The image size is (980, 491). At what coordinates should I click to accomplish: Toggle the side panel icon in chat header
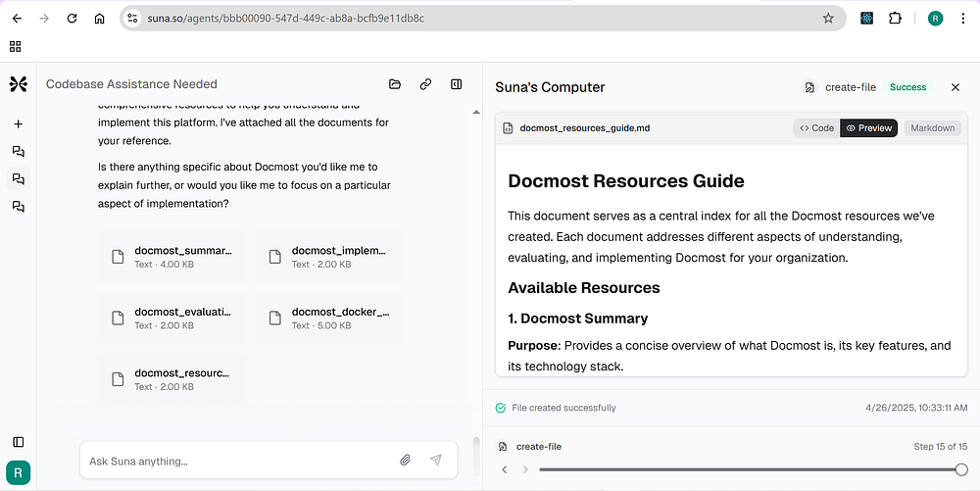pos(457,83)
